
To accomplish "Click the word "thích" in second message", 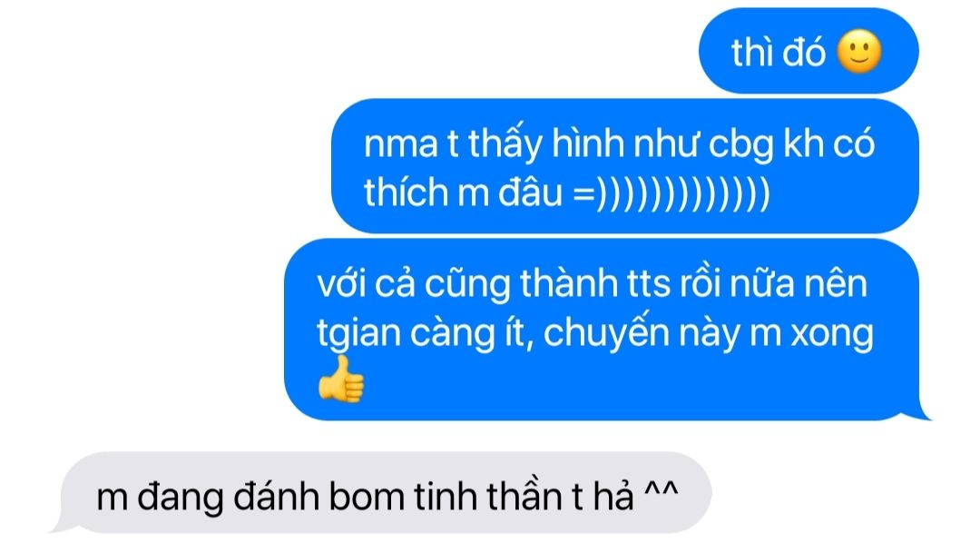I will (x=406, y=193).
